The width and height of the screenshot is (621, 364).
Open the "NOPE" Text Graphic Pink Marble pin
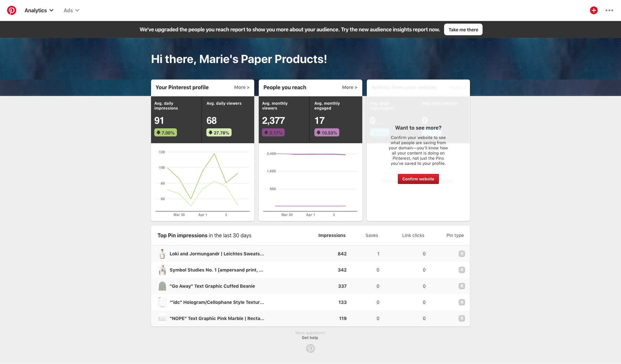pyautogui.click(x=217, y=318)
